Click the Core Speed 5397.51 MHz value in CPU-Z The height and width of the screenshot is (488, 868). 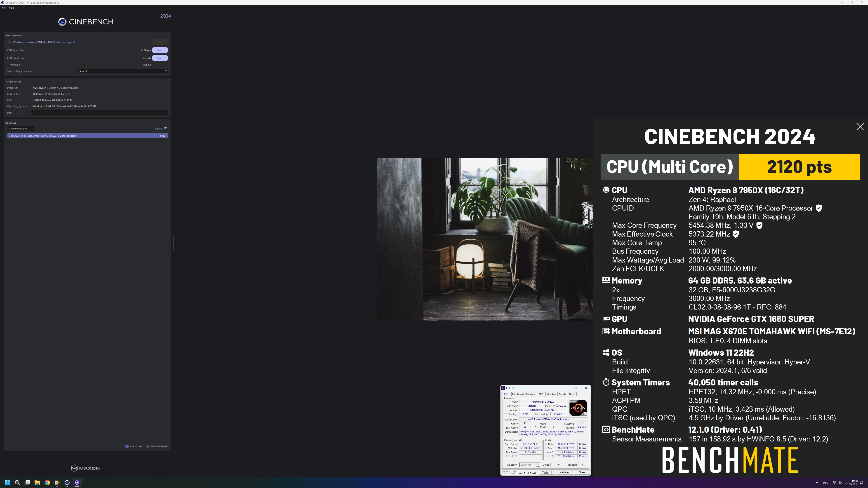pos(530,444)
